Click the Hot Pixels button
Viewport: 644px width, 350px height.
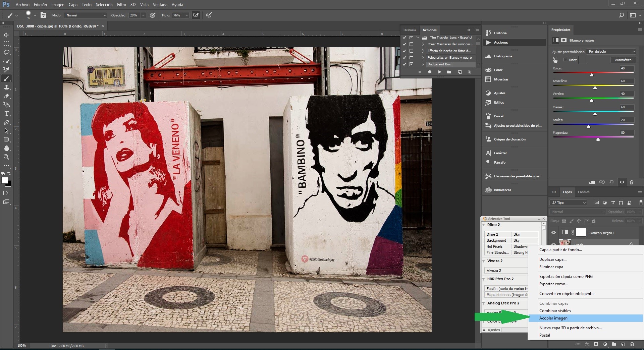(x=497, y=247)
